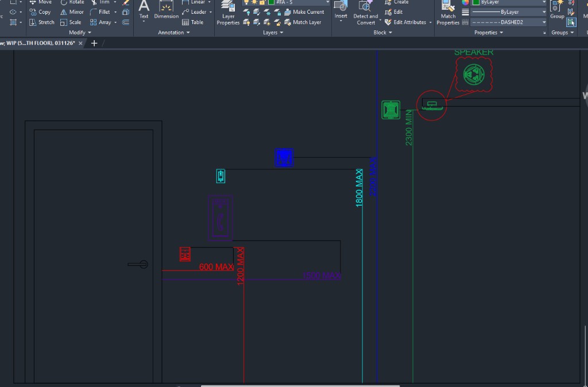Select the Fillet tool
Screen dimensions: 588x387
[100, 12]
